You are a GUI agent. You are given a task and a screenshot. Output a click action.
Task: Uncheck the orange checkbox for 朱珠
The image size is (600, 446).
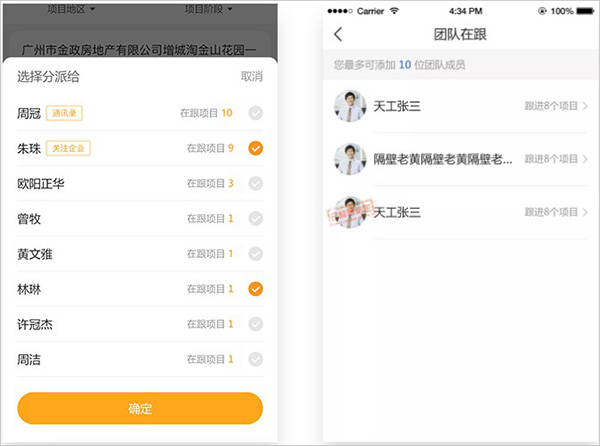(x=256, y=148)
